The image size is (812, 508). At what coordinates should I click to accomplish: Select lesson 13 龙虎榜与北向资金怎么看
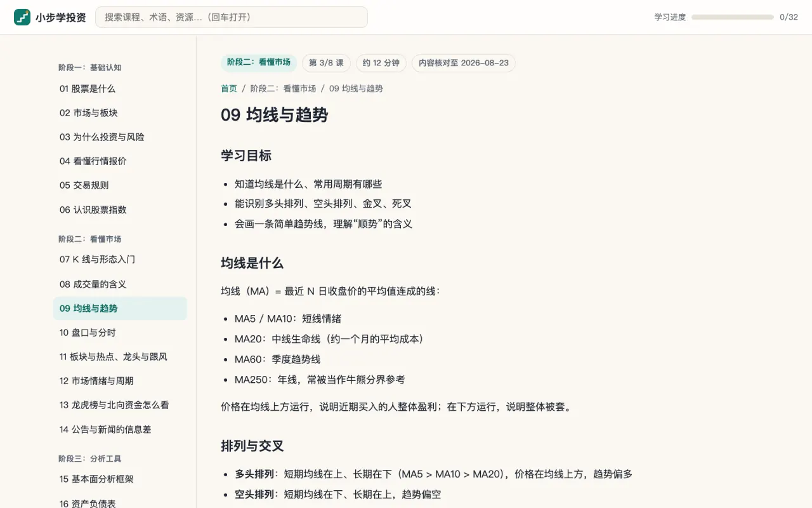tap(120, 405)
